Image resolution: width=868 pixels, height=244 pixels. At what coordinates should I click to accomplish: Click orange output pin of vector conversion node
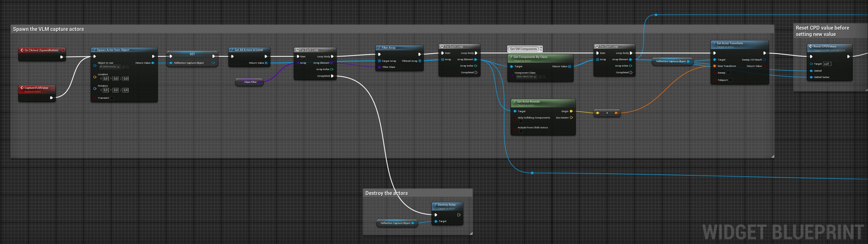tap(616, 113)
